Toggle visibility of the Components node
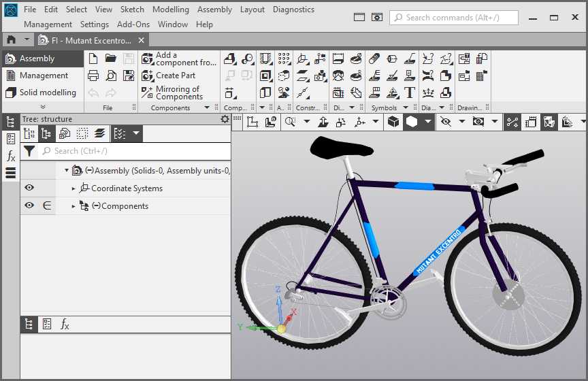 pos(29,206)
